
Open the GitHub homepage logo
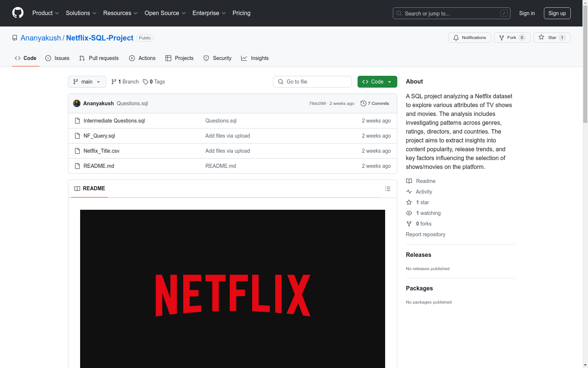[18, 13]
